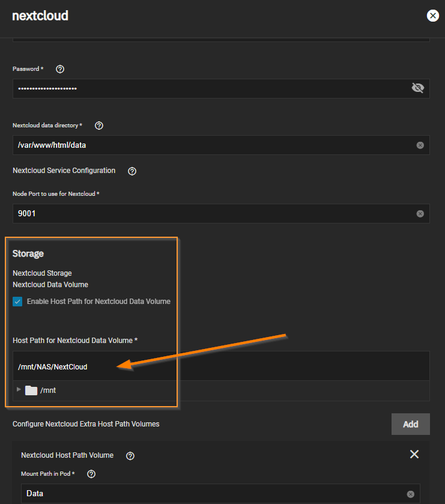Add an extra host path volume
Screen dimensions: 445x504
[x=410, y=424]
